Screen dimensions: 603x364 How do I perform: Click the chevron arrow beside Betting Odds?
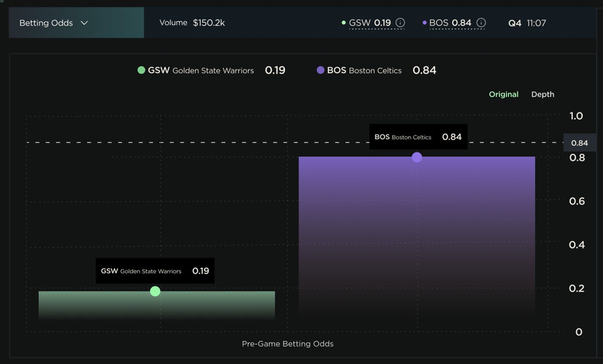84,23
